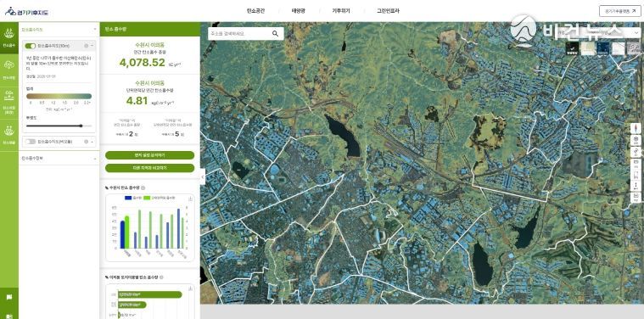Open the 탄소공간 top menu
The width and height of the screenshot is (644, 319).
[x=255, y=11]
